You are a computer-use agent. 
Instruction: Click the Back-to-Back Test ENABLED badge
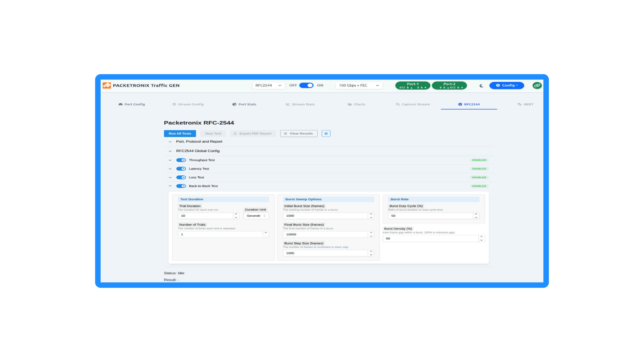479,186
